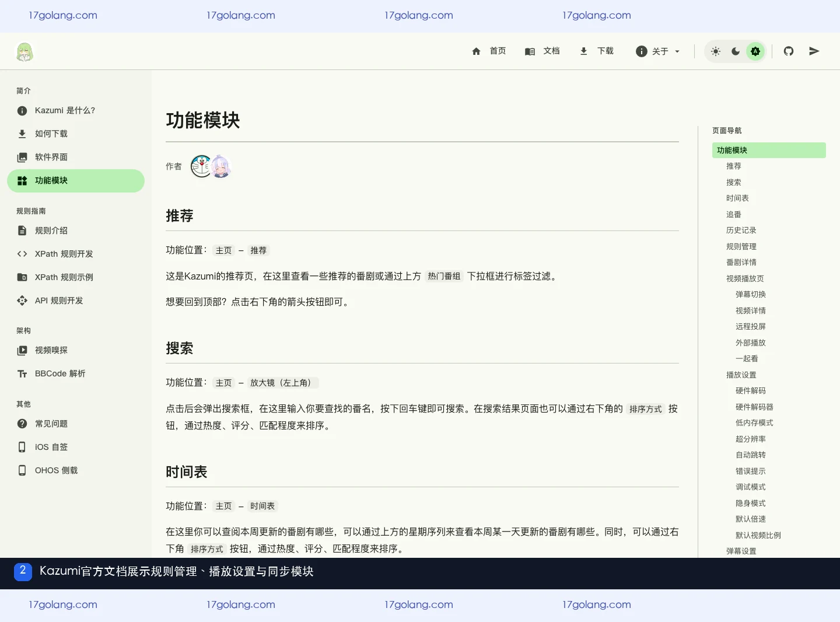Viewport: 840px width, 622px height.
Task: Go to 如何下载 sidebar page
Action: [76, 134]
